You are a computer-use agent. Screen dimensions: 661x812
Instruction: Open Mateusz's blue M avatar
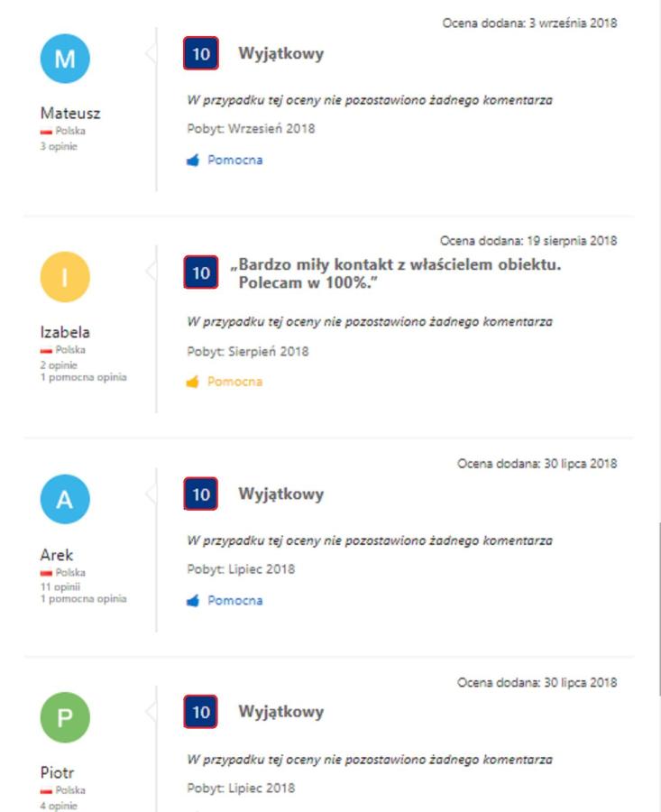click(65, 59)
